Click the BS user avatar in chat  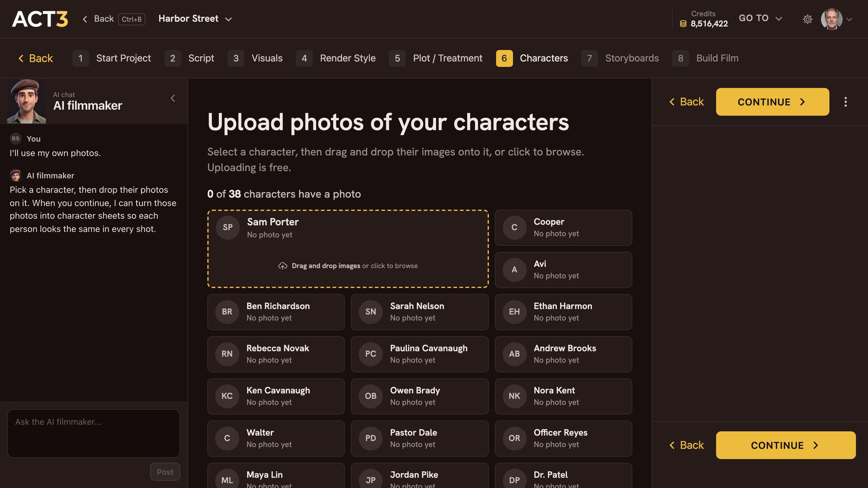16,138
